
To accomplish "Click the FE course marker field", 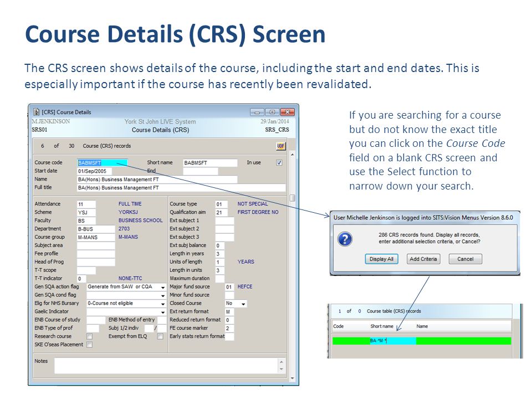I will [229, 329].
